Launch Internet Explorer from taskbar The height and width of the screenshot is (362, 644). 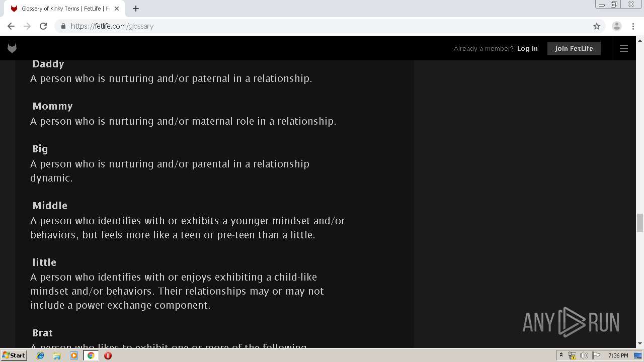pos(40,355)
